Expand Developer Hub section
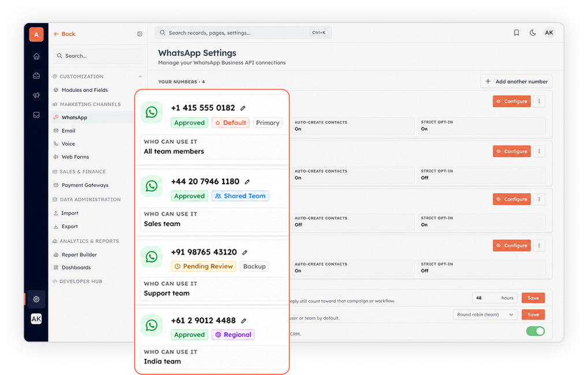The image size is (588, 375). point(81,282)
